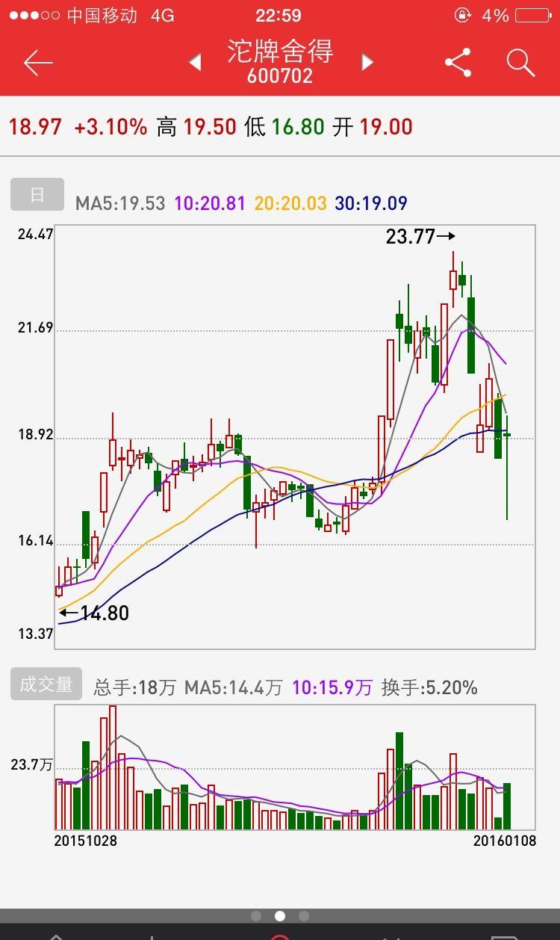Select the first page indicator dot

pyautogui.click(x=256, y=916)
